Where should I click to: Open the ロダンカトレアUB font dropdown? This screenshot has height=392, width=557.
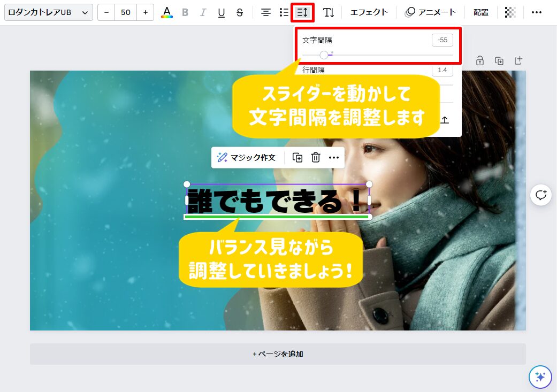pyautogui.click(x=48, y=12)
